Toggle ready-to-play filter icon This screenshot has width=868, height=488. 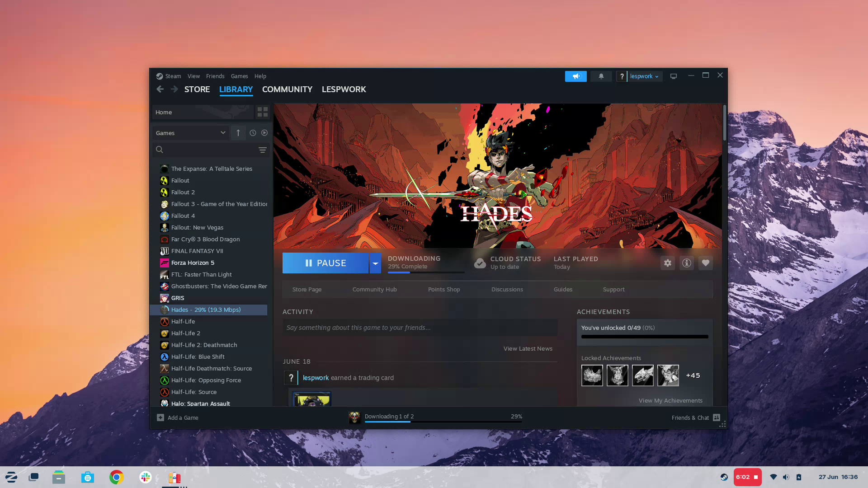tap(264, 133)
